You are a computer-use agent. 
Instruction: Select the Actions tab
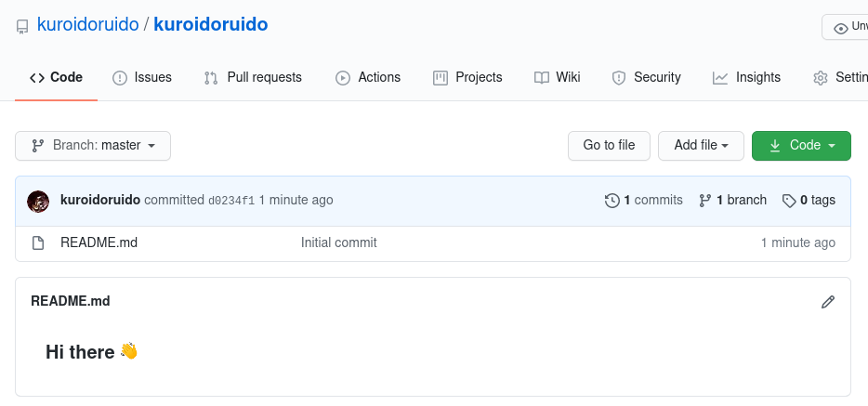368,78
